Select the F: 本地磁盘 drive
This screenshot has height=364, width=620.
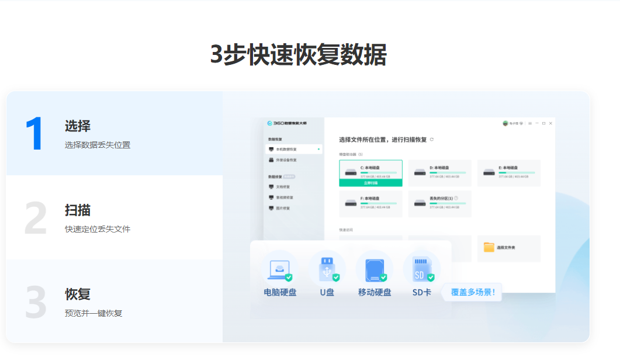(370, 204)
